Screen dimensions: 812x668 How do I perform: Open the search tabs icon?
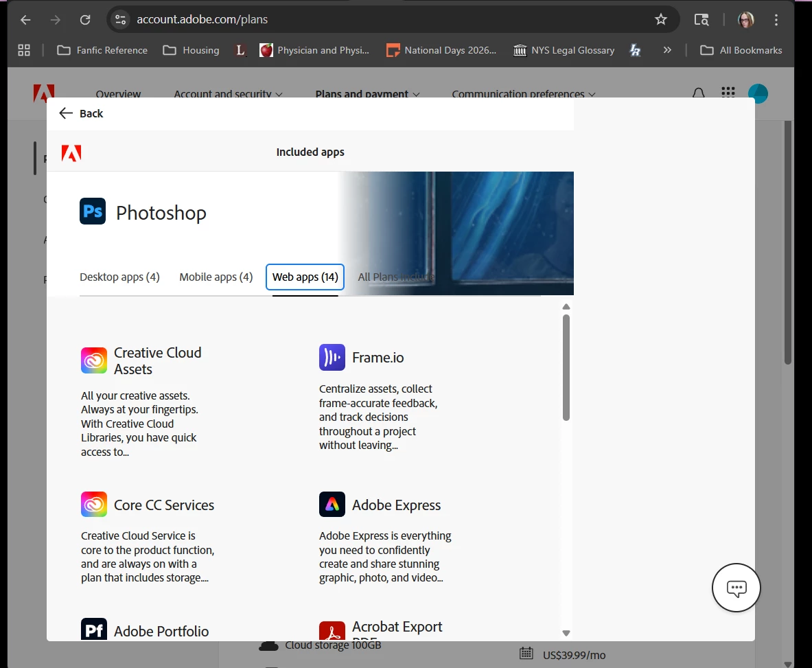(x=701, y=20)
